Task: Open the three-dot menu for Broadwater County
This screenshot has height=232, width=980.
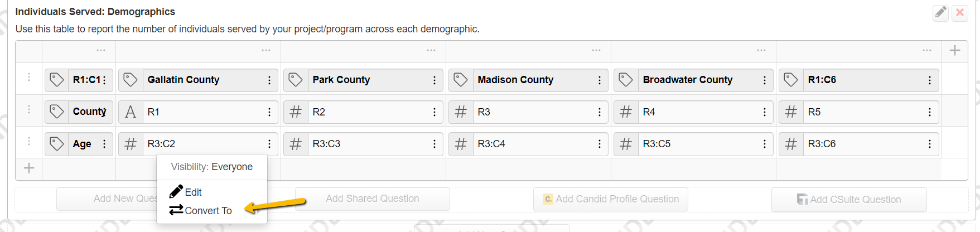Action: pos(765,80)
